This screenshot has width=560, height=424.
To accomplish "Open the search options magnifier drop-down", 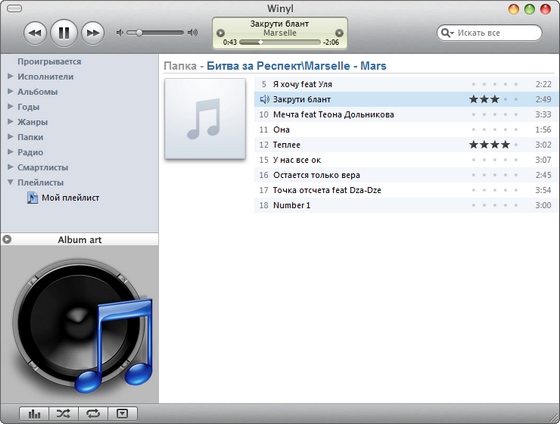I will coord(447,33).
